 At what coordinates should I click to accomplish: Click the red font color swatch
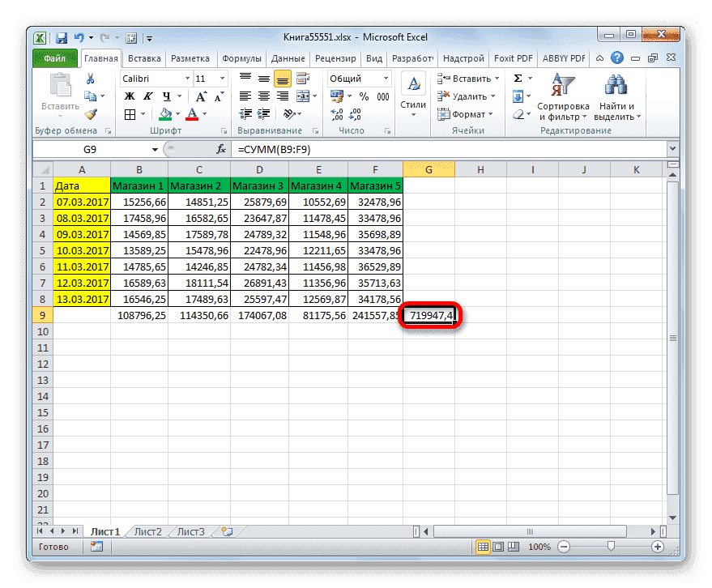tap(193, 117)
